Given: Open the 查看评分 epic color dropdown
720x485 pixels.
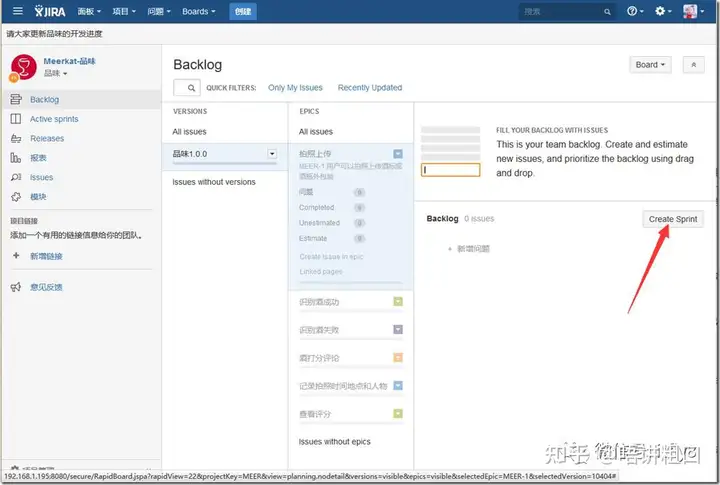Looking at the screenshot, I should coord(398,413).
